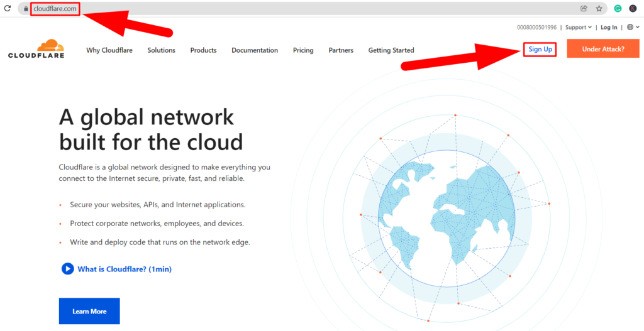The width and height of the screenshot is (644, 331).
Task: Open the Why Cloudflare menu
Action: coord(109,50)
